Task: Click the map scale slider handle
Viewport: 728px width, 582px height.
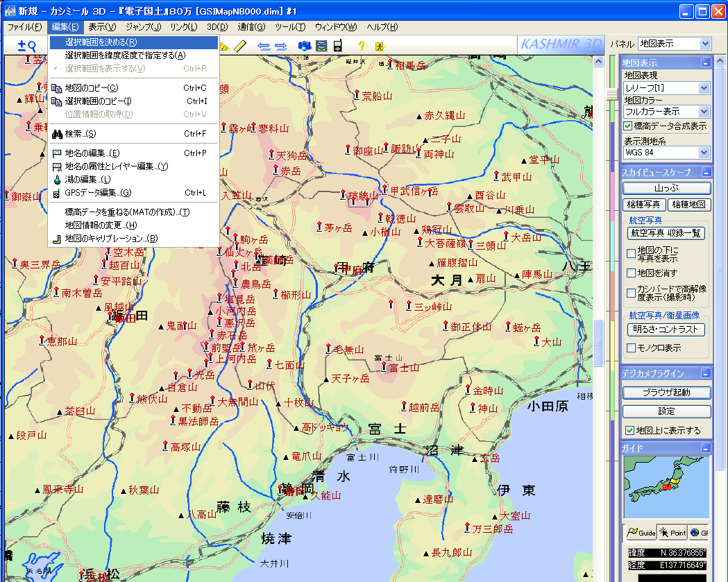Action: (x=612, y=94)
